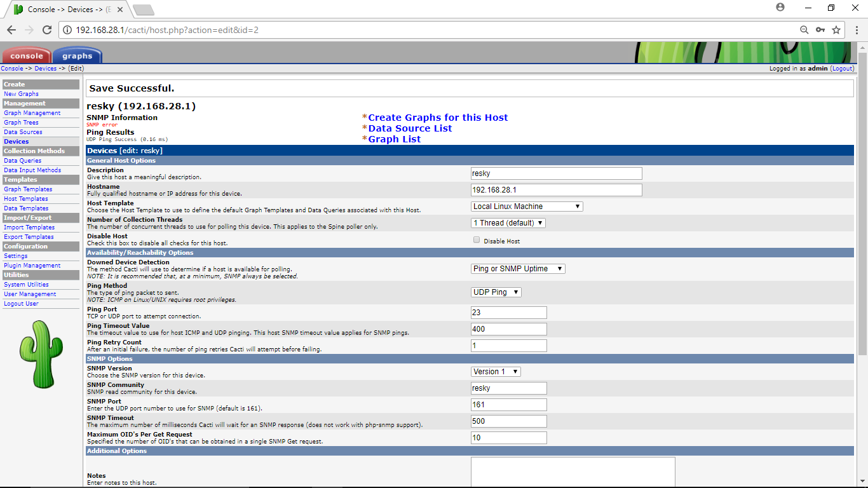The height and width of the screenshot is (488, 868).
Task: Click the SNMP Timeout field
Action: [509, 421]
